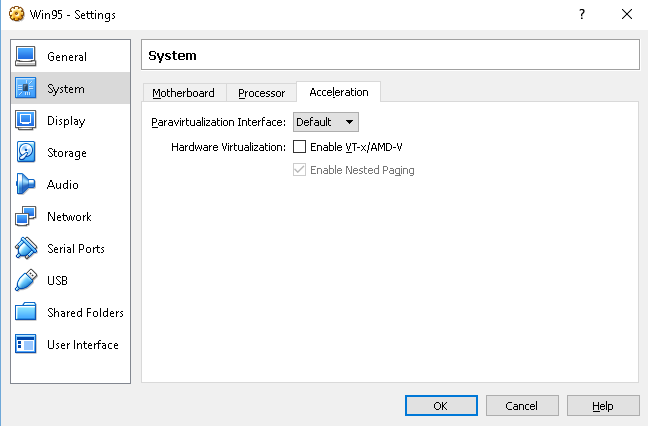Select the Acceleration tab
The height and width of the screenshot is (426, 648).
click(338, 92)
